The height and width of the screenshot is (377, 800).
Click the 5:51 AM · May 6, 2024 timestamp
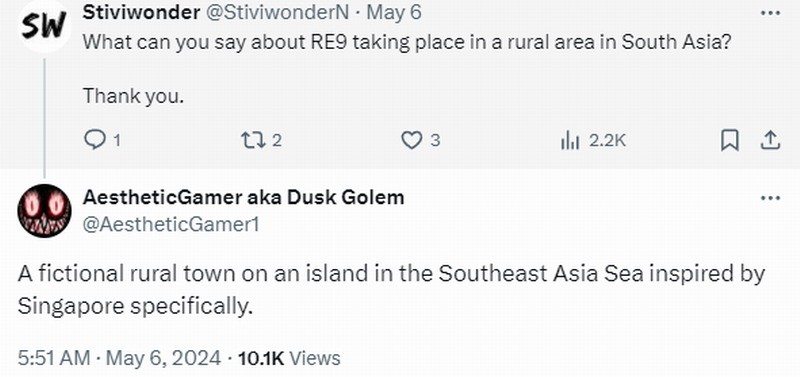(119, 358)
